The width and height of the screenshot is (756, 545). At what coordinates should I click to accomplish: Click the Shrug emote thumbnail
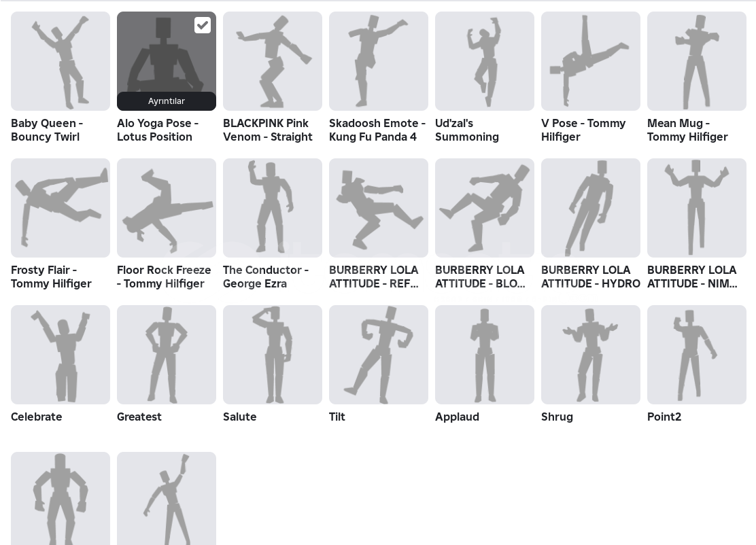tap(591, 355)
